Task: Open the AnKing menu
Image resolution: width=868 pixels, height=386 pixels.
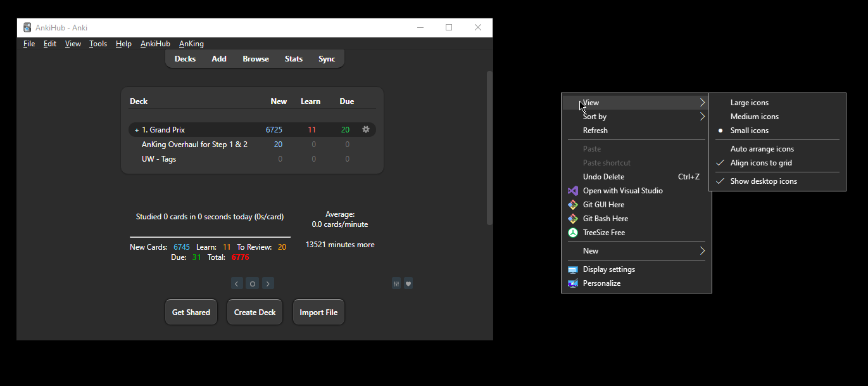Action: 191,44
